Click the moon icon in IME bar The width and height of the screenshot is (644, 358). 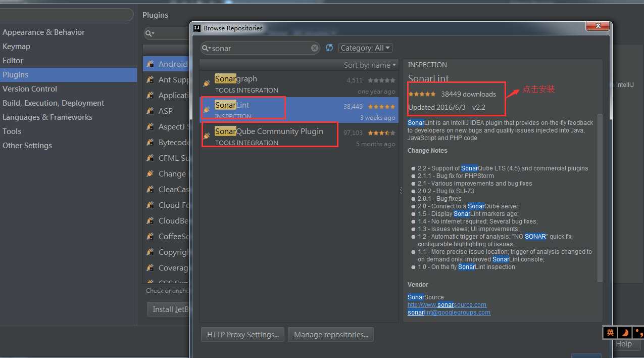625,332
